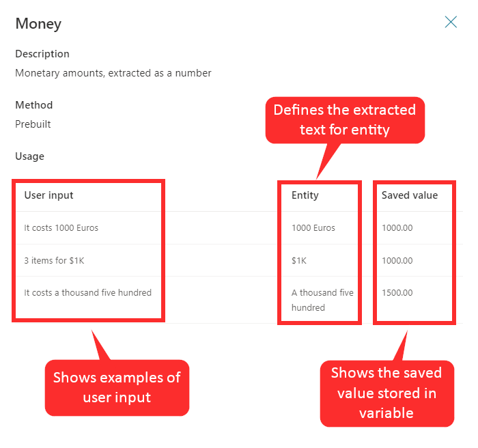
Task: Click the 'Shows examples of user input' callout
Action: click(x=117, y=388)
